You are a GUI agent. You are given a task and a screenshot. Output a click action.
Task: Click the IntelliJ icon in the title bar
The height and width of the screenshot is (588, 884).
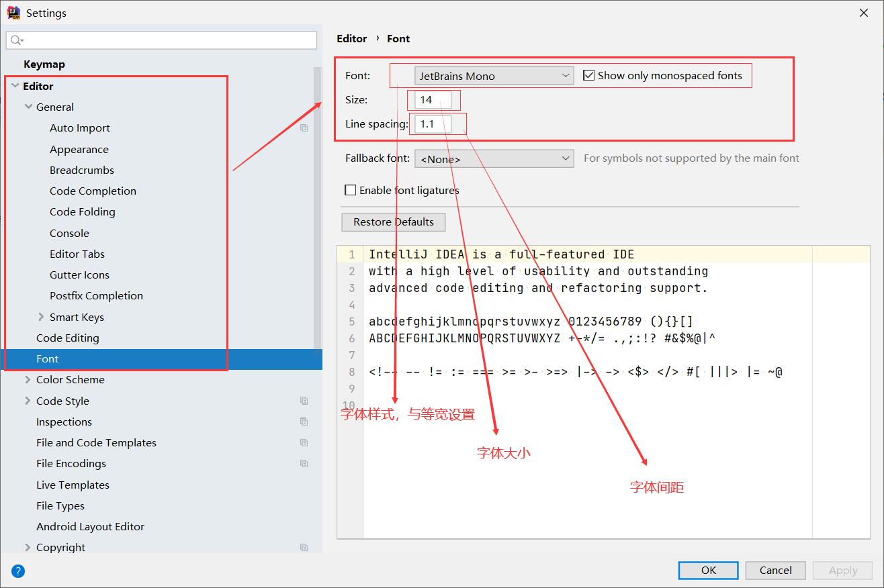coord(13,12)
